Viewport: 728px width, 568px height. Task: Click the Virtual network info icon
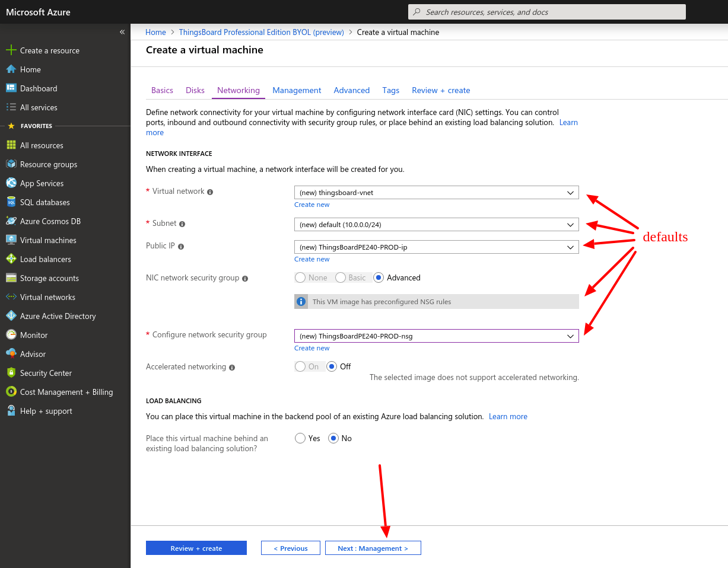pos(210,192)
